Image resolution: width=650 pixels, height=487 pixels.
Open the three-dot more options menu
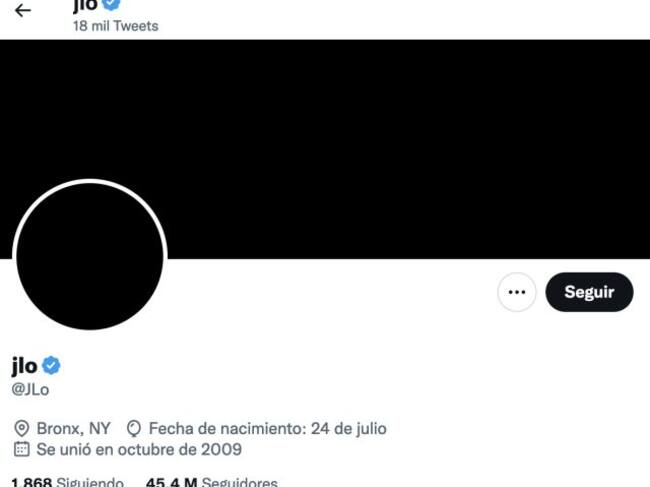point(517,292)
